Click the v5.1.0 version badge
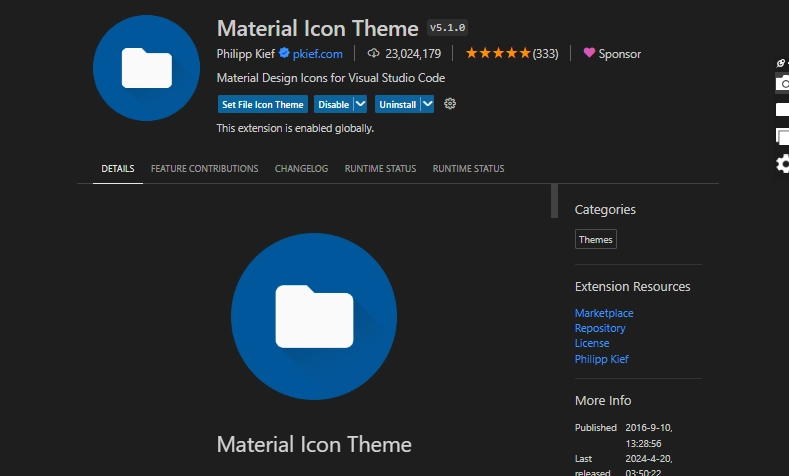This screenshot has width=789, height=476. tap(447, 28)
